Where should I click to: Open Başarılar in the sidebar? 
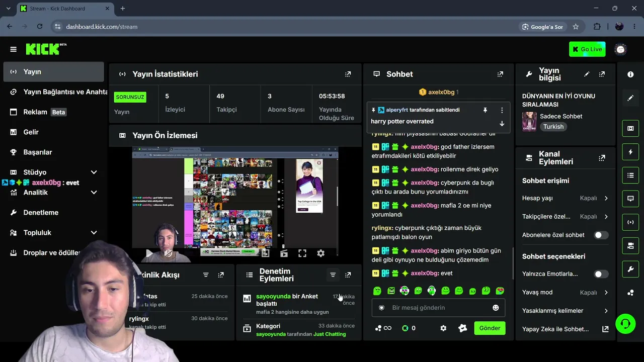point(53,152)
